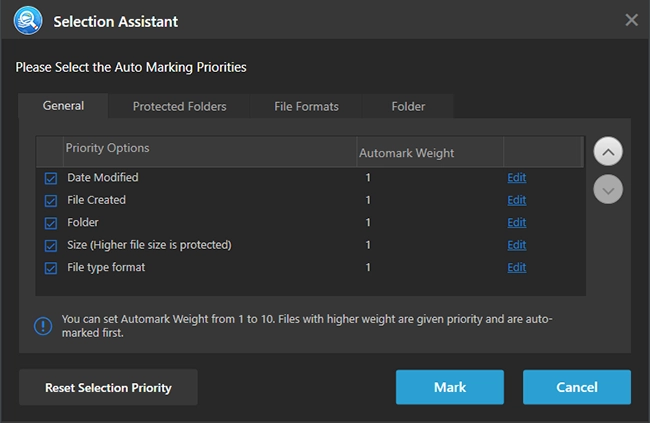Click the Cancel button

click(577, 387)
